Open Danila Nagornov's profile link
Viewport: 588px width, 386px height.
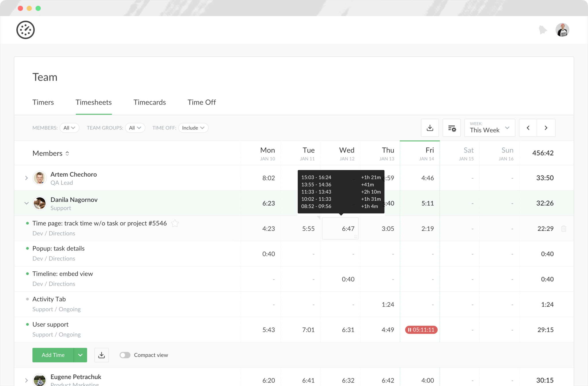(74, 200)
